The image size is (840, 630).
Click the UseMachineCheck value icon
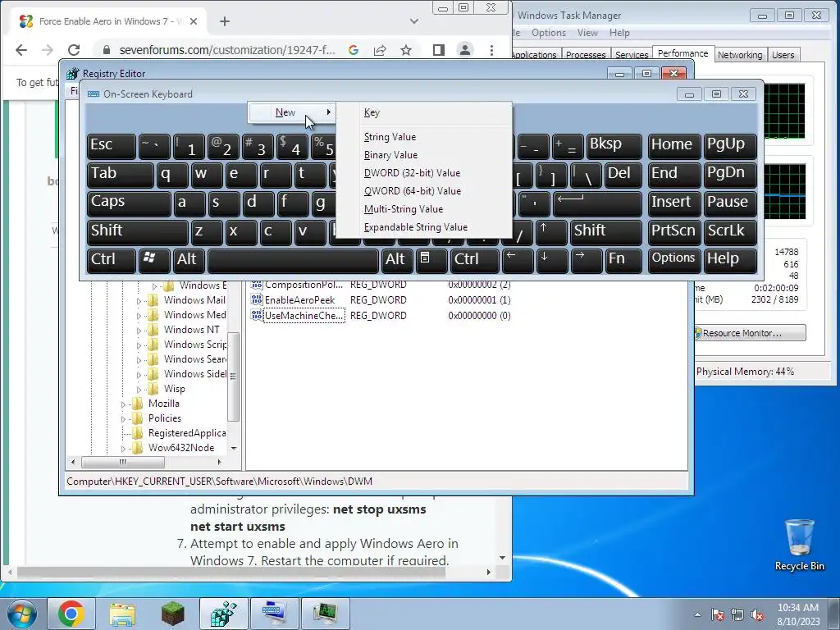click(257, 316)
